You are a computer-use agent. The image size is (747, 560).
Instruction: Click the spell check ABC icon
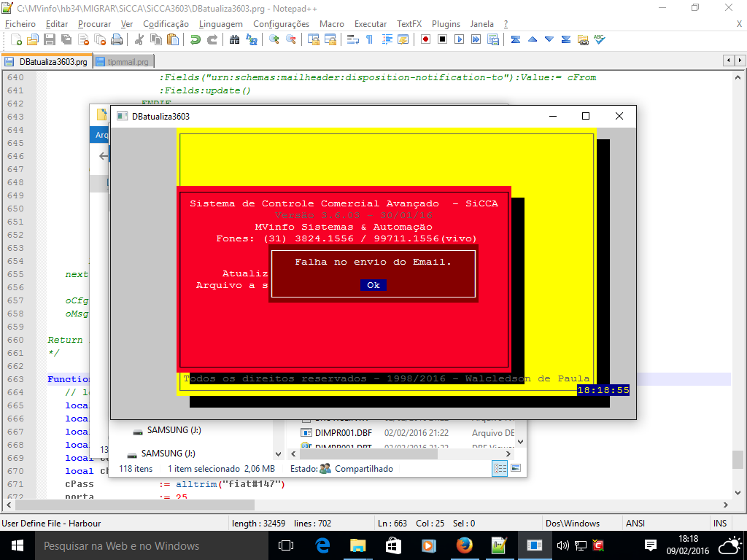(x=599, y=39)
